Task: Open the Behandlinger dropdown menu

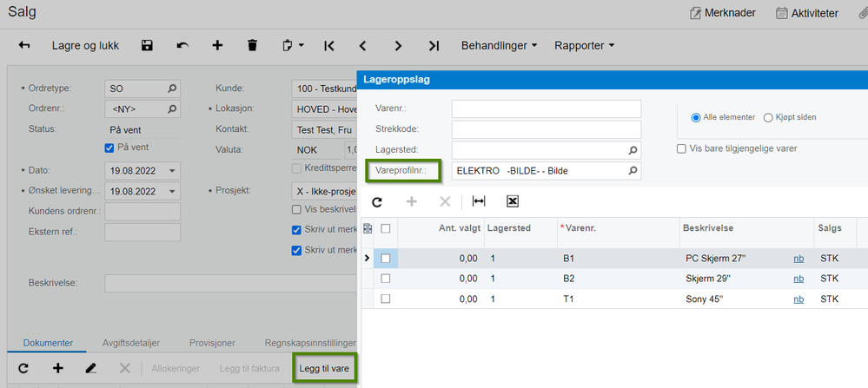Action: pyautogui.click(x=500, y=46)
